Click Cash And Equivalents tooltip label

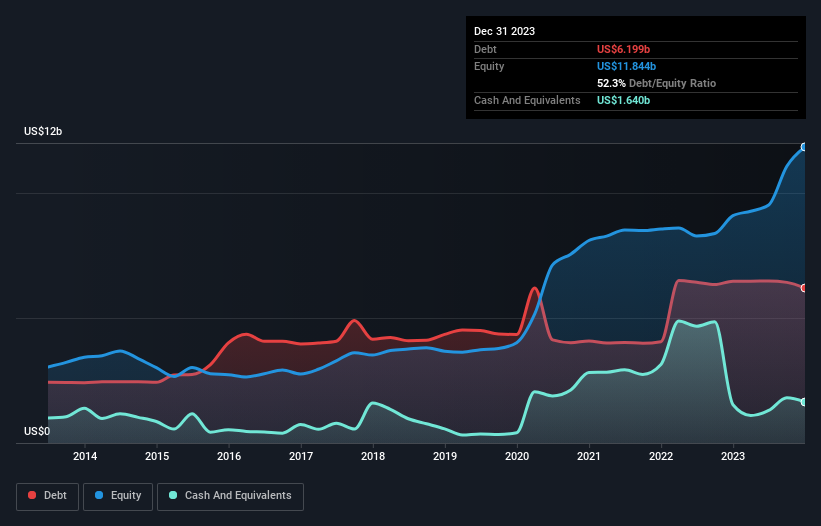click(x=527, y=100)
